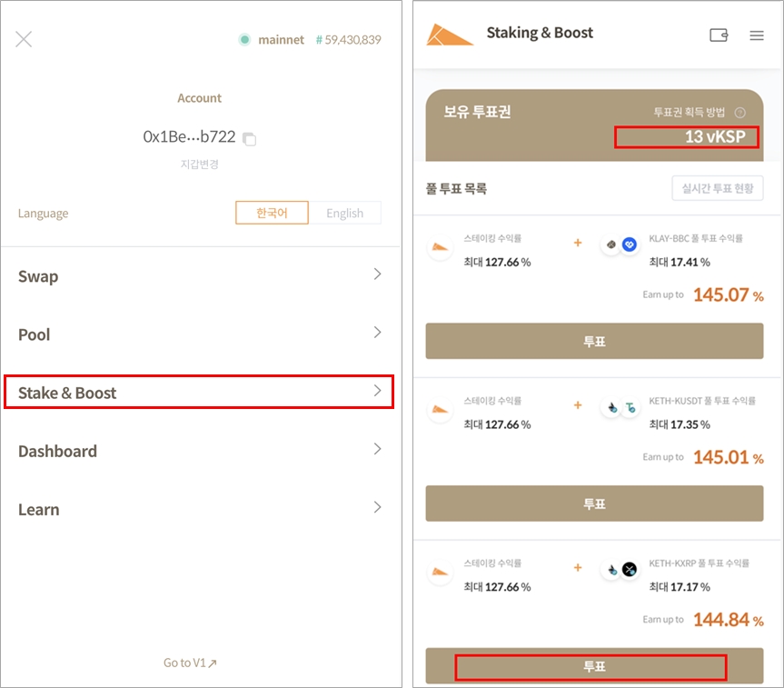Click the mainnet network status indicator
The image size is (784, 688).
(x=272, y=40)
